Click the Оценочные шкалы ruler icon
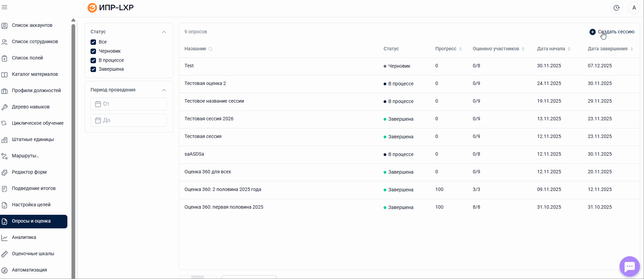The image size is (644, 279). tap(4, 254)
